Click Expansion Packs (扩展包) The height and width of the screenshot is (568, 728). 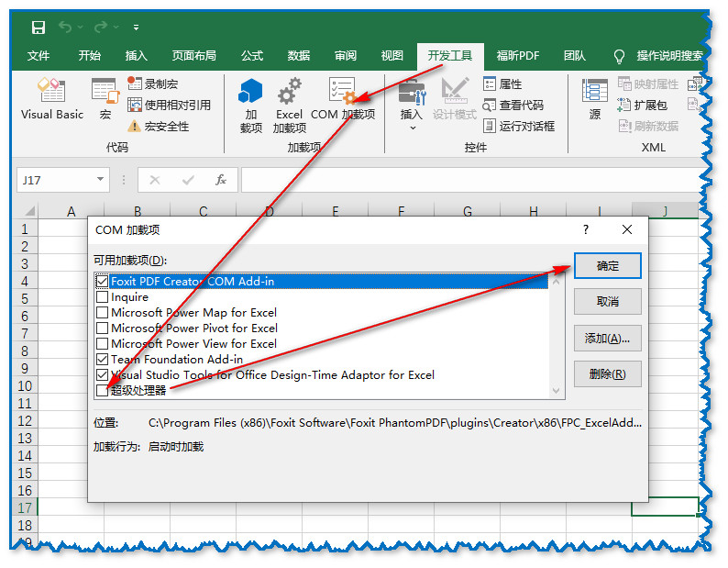(x=643, y=105)
